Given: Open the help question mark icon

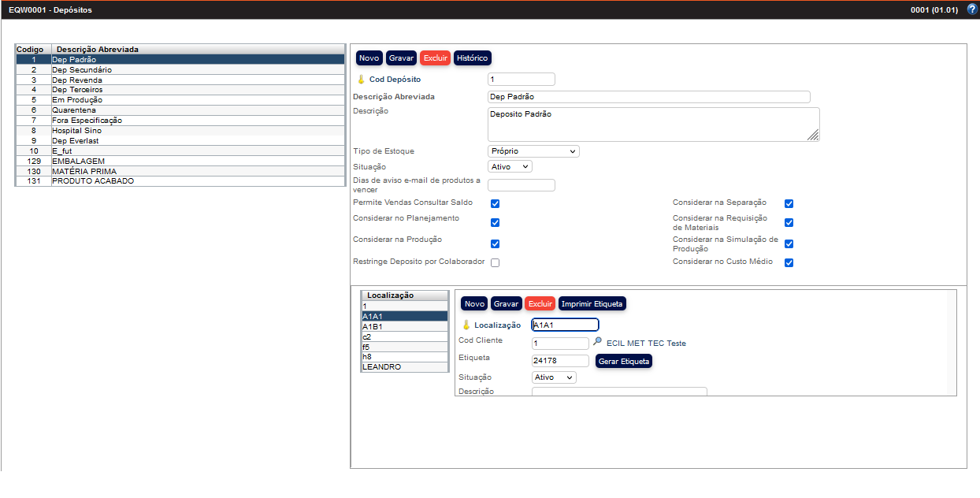Looking at the screenshot, I should (971, 9).
